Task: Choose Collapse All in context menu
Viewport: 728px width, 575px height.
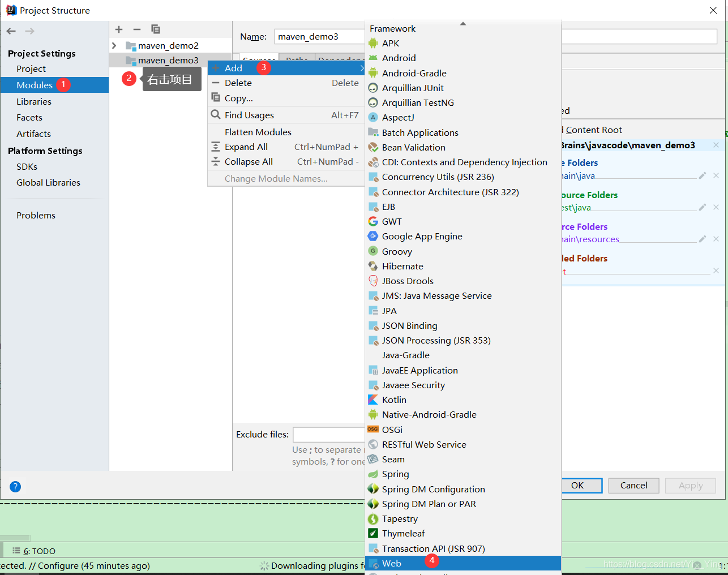Action: coord(286,161)
